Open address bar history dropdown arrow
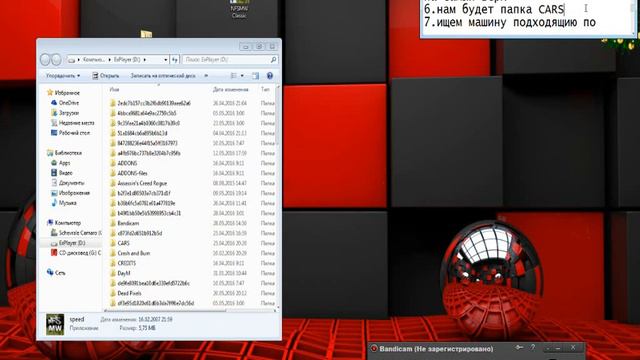Viewport: 640px width, 360px height. tap(166, 60)
